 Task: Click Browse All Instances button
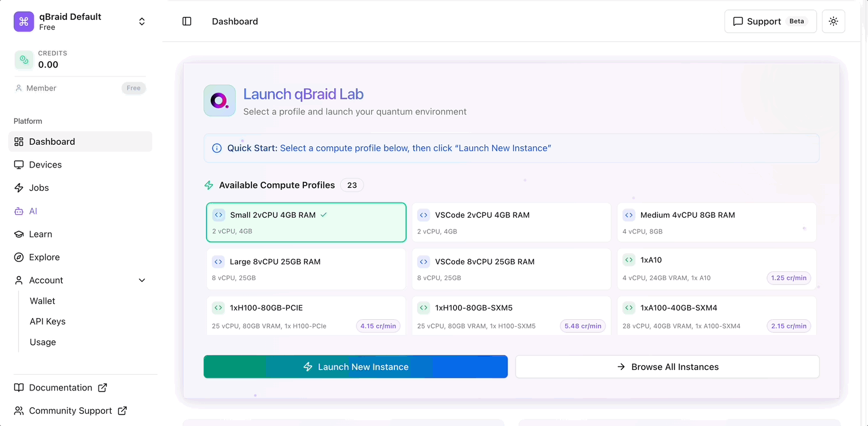point(667,367)
